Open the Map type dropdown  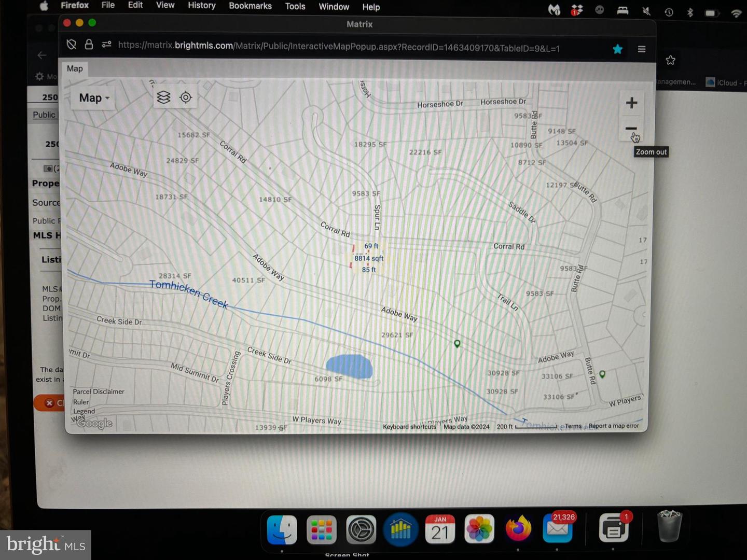click(x=94, y=98)
